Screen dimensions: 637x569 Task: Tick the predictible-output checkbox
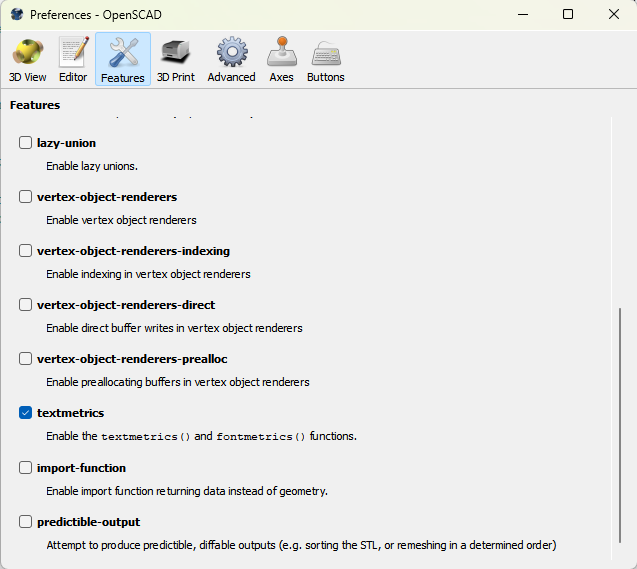point(25,521)
